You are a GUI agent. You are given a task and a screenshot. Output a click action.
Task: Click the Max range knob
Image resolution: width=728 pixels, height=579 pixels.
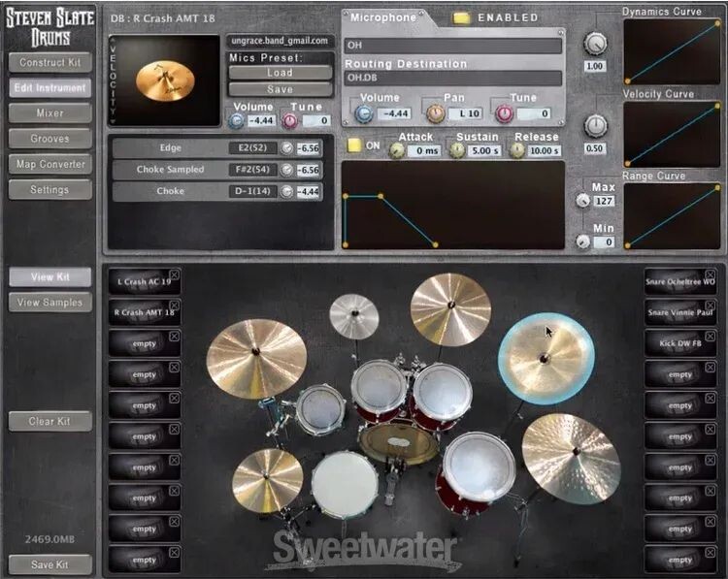[582, 200]
